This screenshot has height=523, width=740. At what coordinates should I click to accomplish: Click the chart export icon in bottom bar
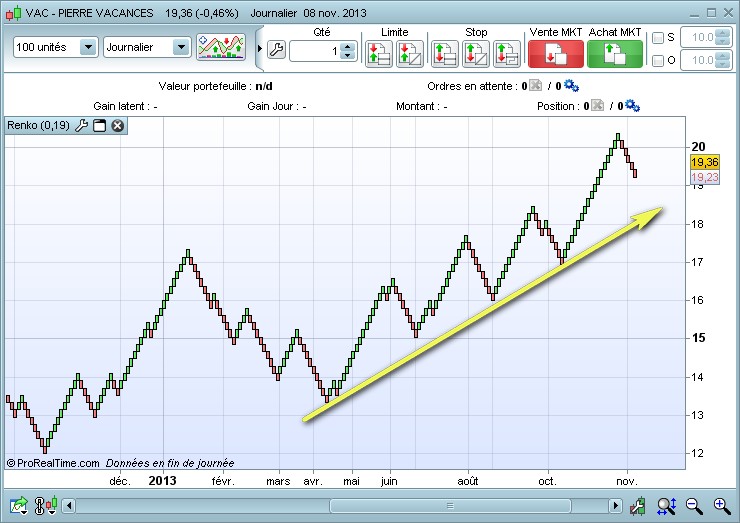click(19, 506)
